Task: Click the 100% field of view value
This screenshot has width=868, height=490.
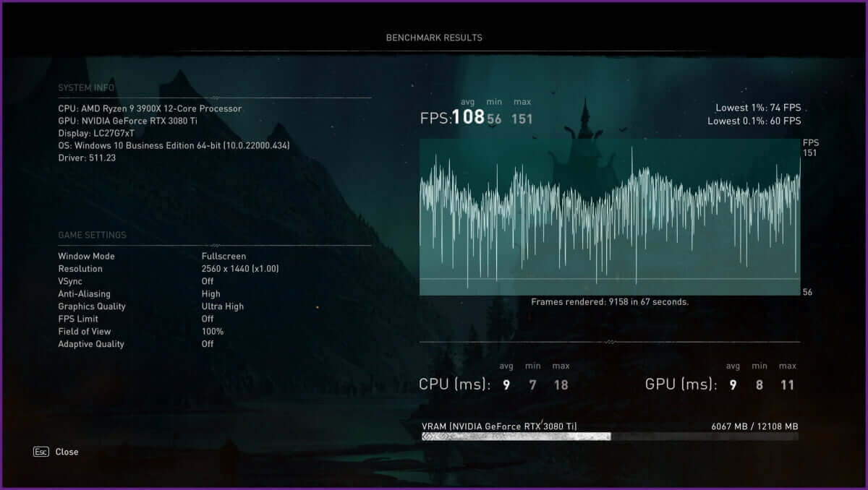Action: [213, 332]
